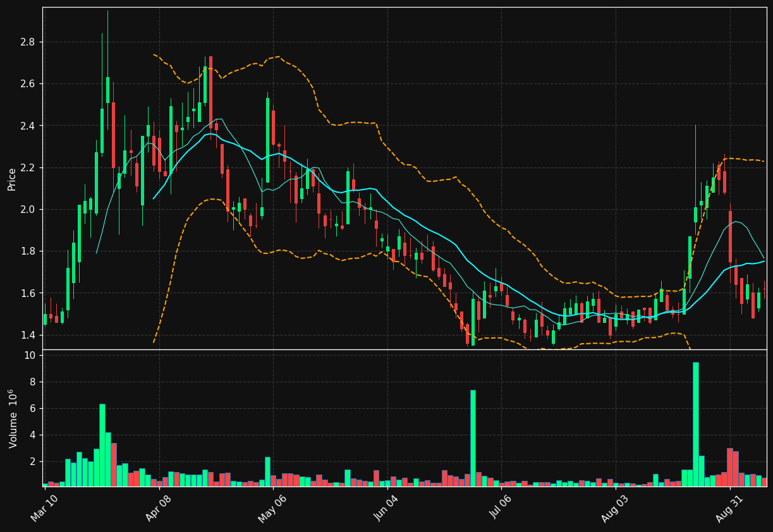Click the Apr 08 date label
The height and width of the screenshot is (532, 773).
(158, 509)
